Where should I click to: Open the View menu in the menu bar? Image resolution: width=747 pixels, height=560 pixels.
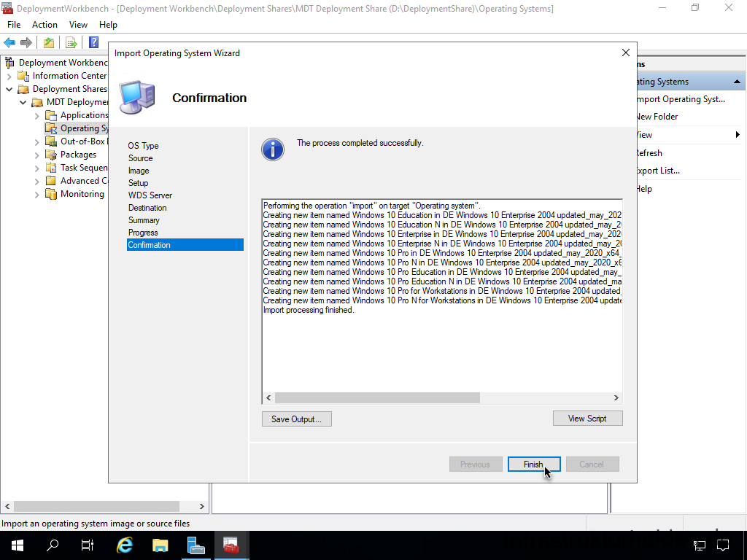78,25
